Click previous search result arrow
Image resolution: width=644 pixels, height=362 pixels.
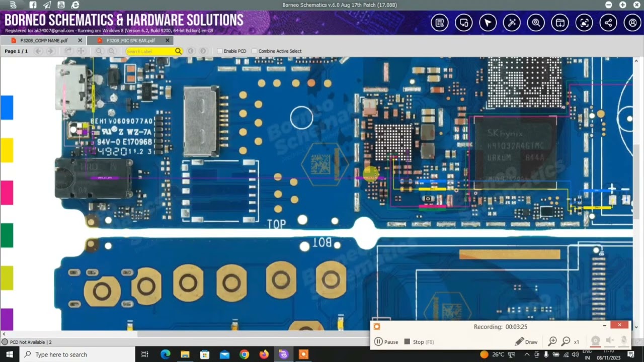(x=191, y=51)
